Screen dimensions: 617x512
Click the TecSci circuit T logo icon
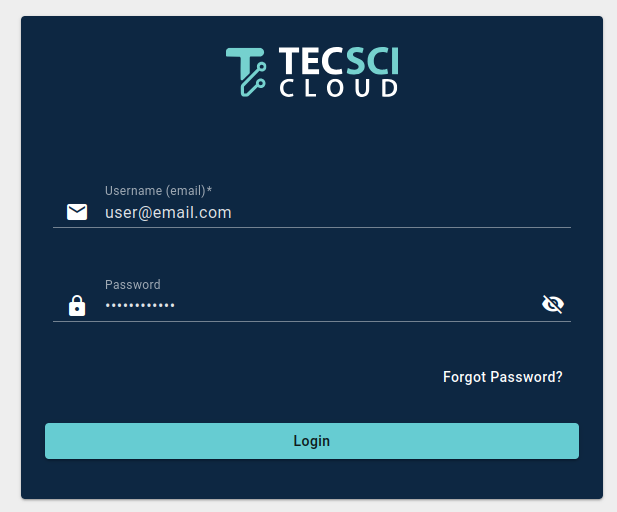point(246,71)
